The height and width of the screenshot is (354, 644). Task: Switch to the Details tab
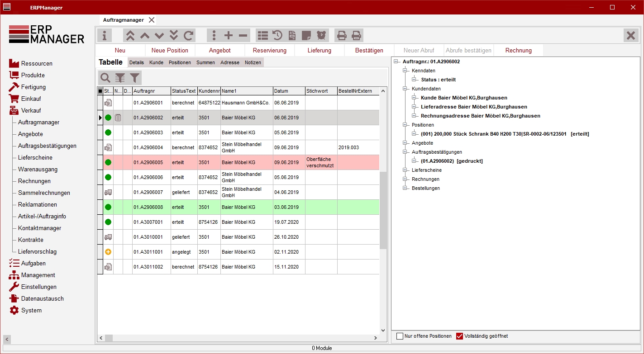(137, 62)
